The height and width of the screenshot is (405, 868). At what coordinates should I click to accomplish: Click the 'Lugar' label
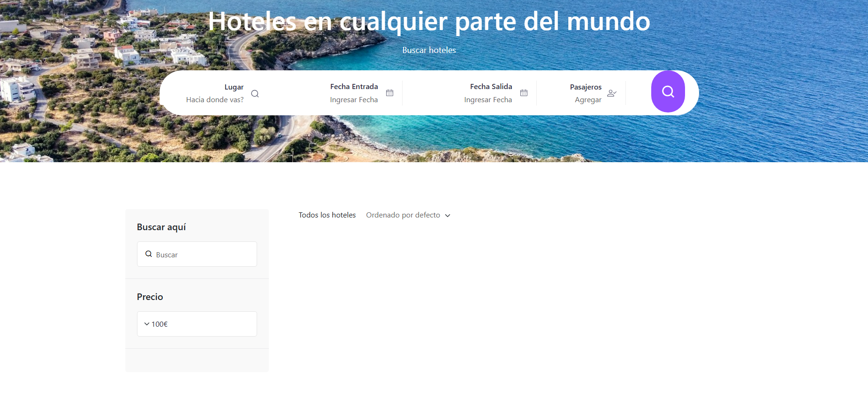[x=234, y=87]
